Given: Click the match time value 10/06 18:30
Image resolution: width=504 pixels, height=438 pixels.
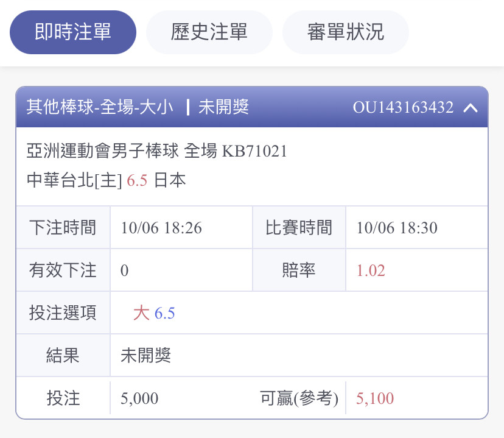Looking at the screenshot, I should [x=397, y=228].
